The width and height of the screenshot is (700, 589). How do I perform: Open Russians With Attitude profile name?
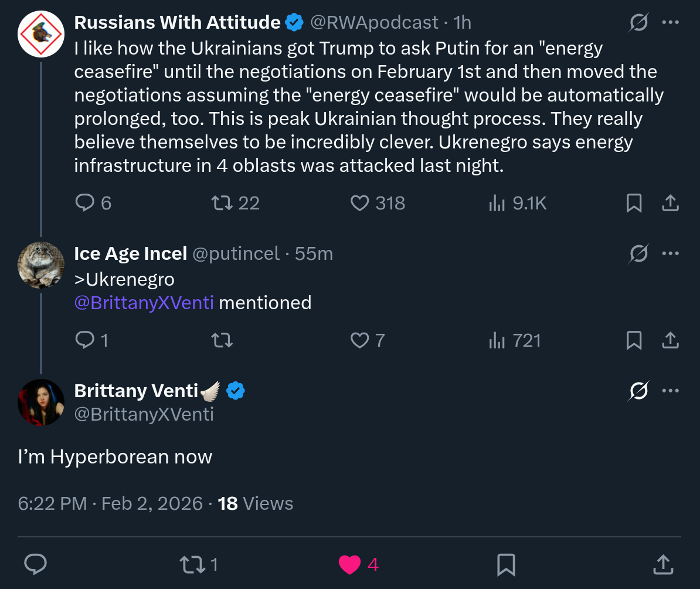click(177, 22)
